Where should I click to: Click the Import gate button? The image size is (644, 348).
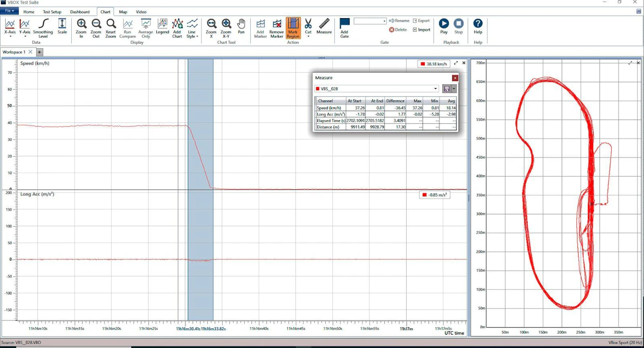point(421,30)
